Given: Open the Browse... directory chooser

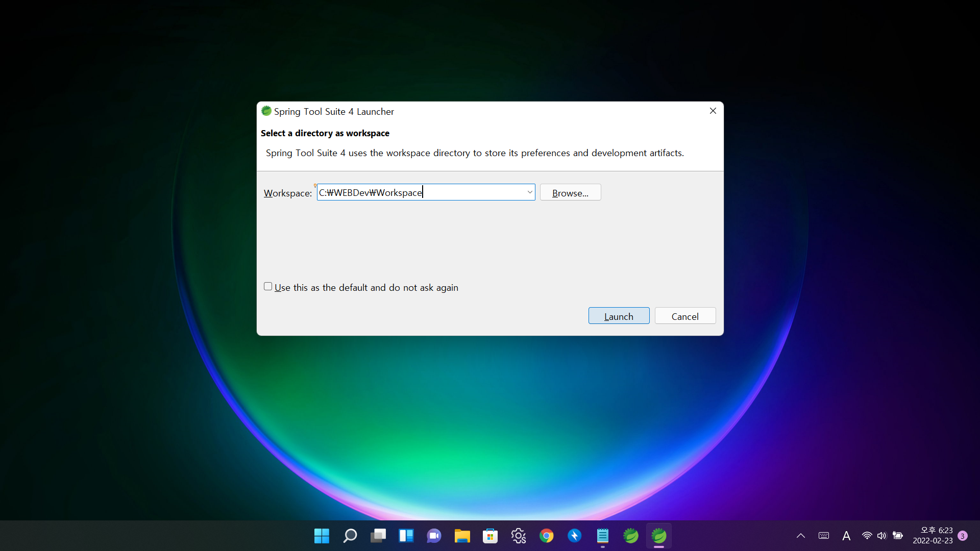Looking at the screenshot, I should coord(570,193).
